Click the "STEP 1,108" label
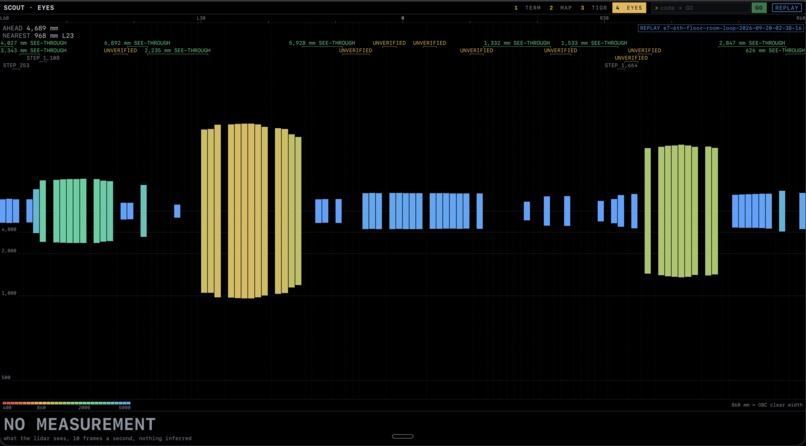The image size is (806, 446). 43,58
